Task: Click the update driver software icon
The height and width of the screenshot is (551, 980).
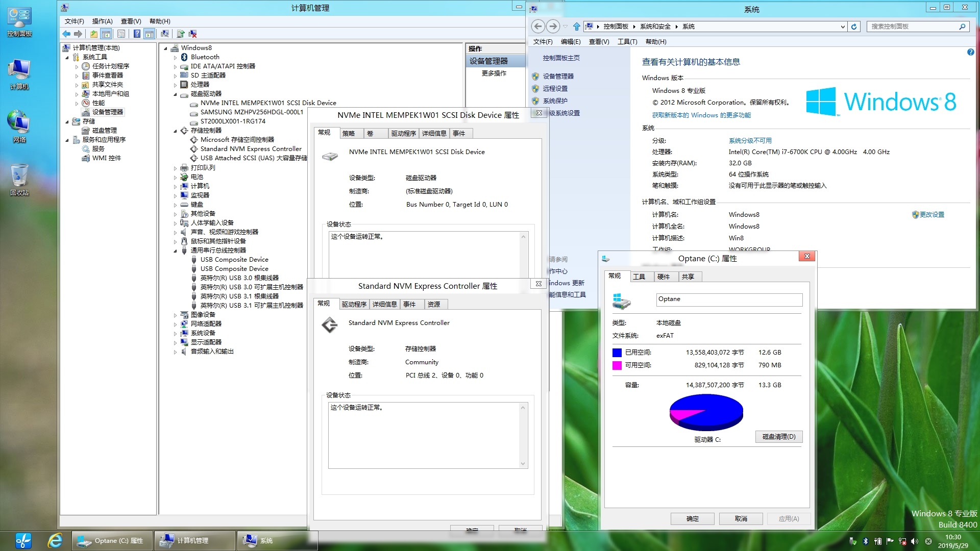Action: (180, 34)
